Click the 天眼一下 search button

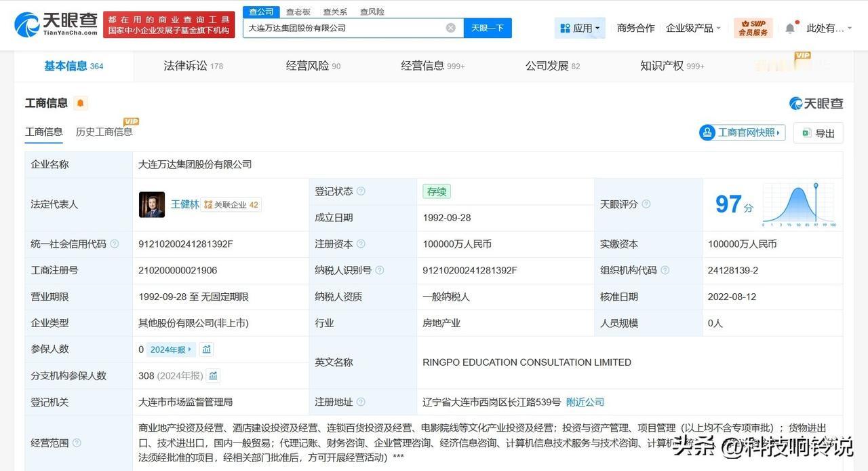(488, 28)
